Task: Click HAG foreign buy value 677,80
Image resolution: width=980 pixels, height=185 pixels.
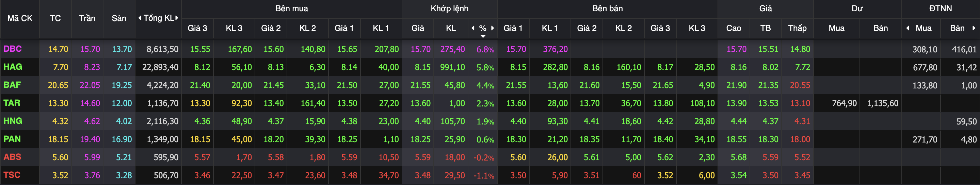Action: [x=925, y=67]
